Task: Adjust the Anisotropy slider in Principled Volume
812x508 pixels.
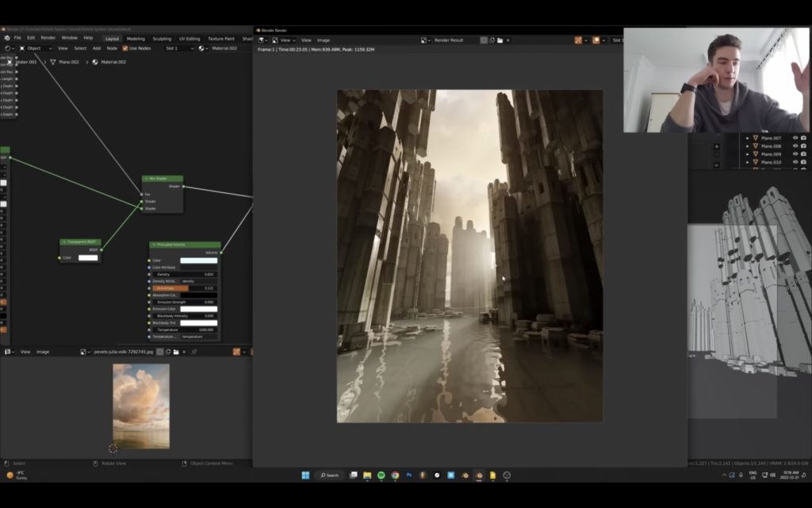Action: click(184, 288)
